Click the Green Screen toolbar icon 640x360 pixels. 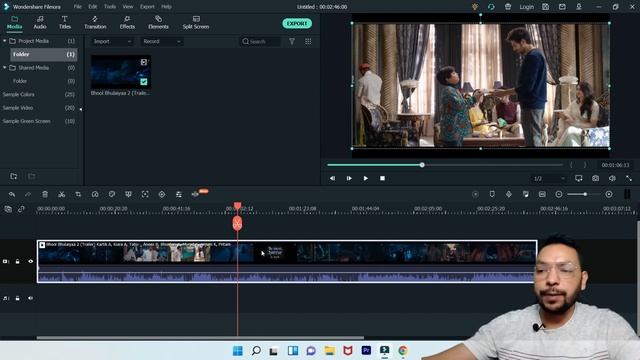click(128, 194)
